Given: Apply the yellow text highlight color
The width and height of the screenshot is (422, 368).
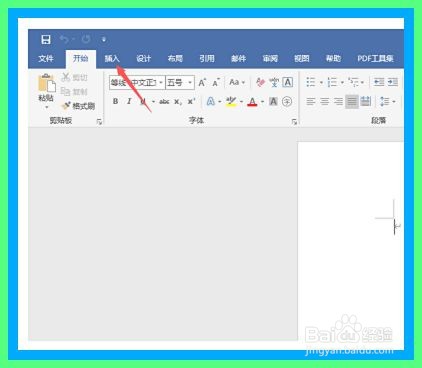Looking at the screenshot, I should (231, 102).
